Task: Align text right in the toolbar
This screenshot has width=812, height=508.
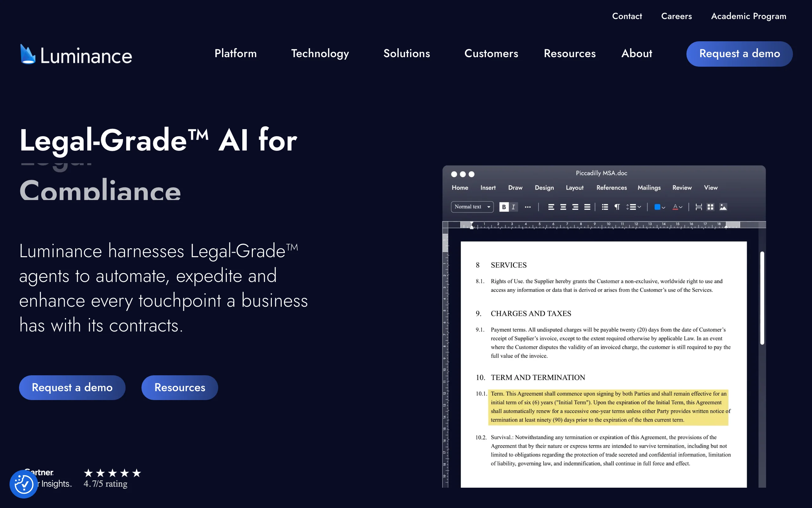Action: click(575, 207)
